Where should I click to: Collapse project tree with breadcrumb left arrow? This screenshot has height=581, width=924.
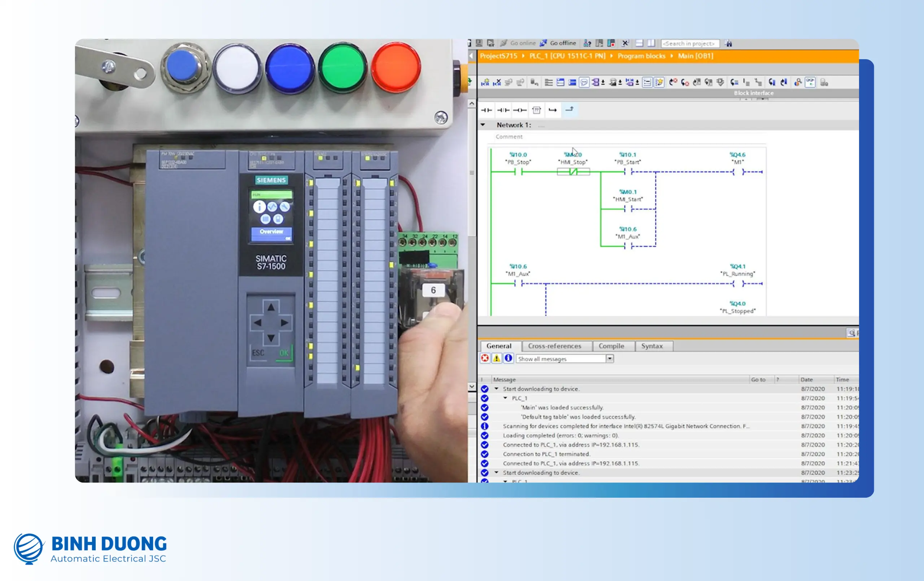472,56
